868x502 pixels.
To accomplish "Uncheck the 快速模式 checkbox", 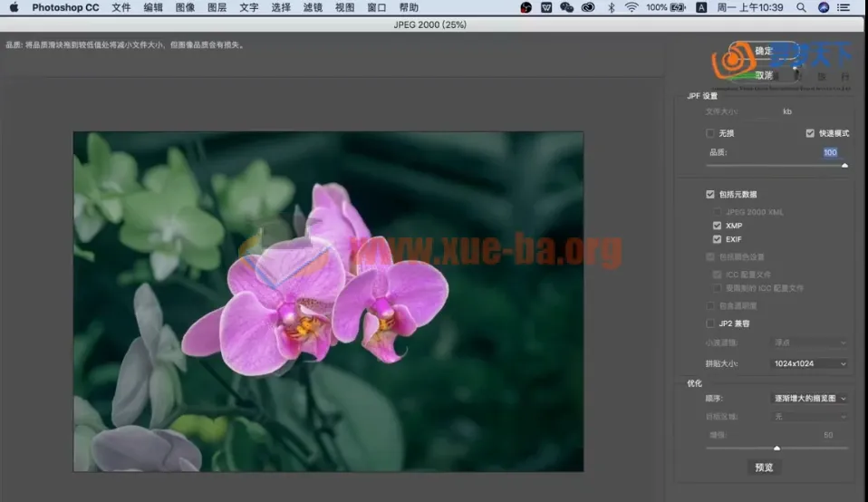I will [x=810, y=133].
